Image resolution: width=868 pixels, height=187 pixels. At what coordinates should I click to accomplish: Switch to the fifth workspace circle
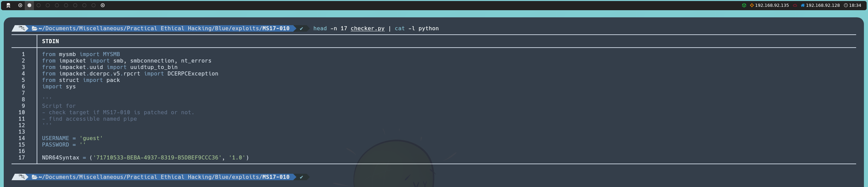tap(57, 5)
